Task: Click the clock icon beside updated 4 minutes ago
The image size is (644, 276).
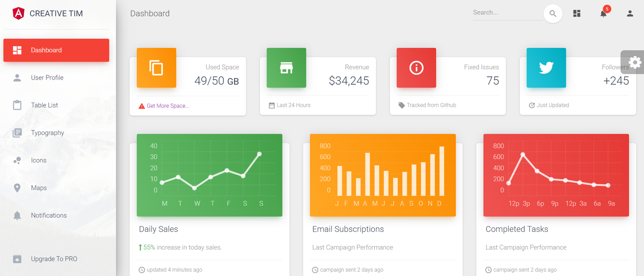Action: click(x=142, y=270)
